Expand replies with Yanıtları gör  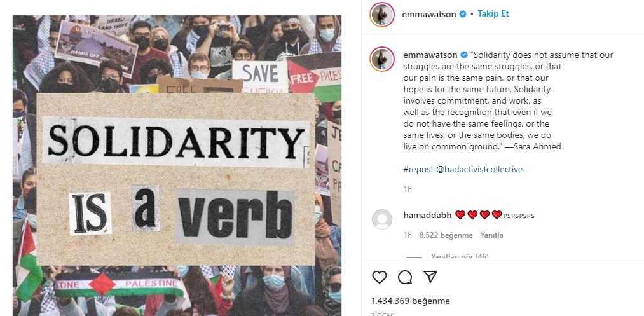(x=460, y=256)
